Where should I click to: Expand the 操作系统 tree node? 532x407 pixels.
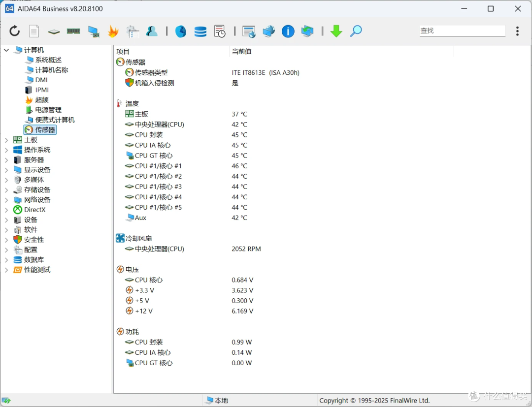6,150
